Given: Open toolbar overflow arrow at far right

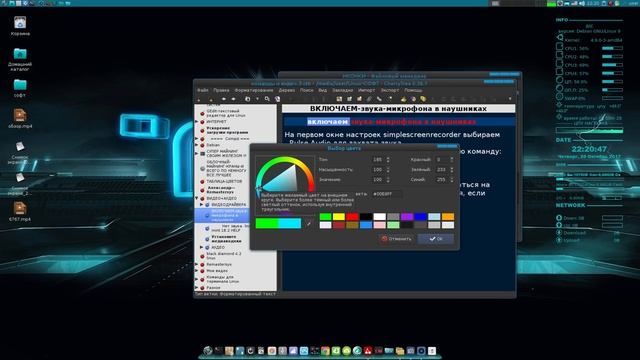Looking at the screenshot, I should coord(510,99).
